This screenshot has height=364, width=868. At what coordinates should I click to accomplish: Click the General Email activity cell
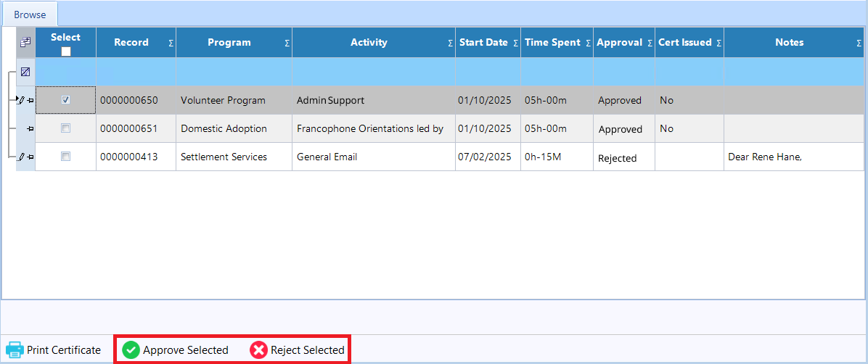pyautogui.click(x=374, y=157)
